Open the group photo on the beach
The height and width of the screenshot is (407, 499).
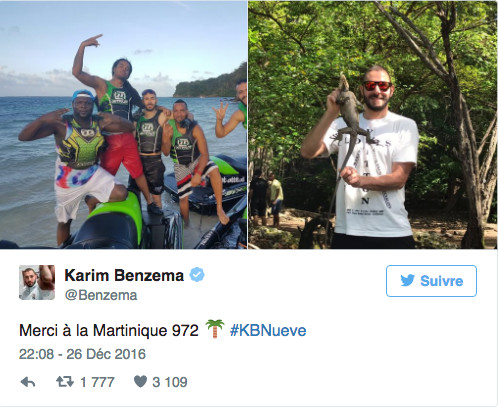[123, 125]
